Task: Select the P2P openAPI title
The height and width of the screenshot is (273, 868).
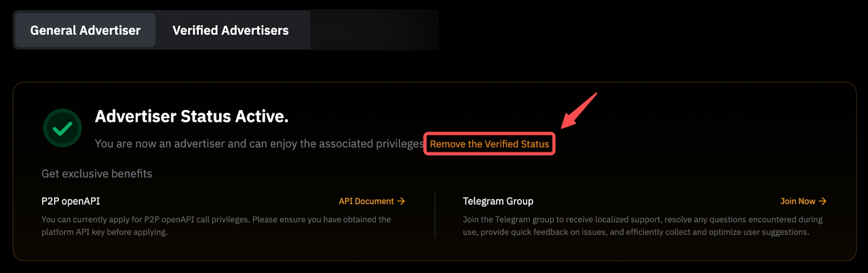Action: click(x=71, y=201)
